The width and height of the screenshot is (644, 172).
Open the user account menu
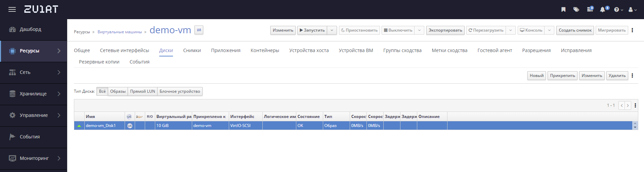633,10
